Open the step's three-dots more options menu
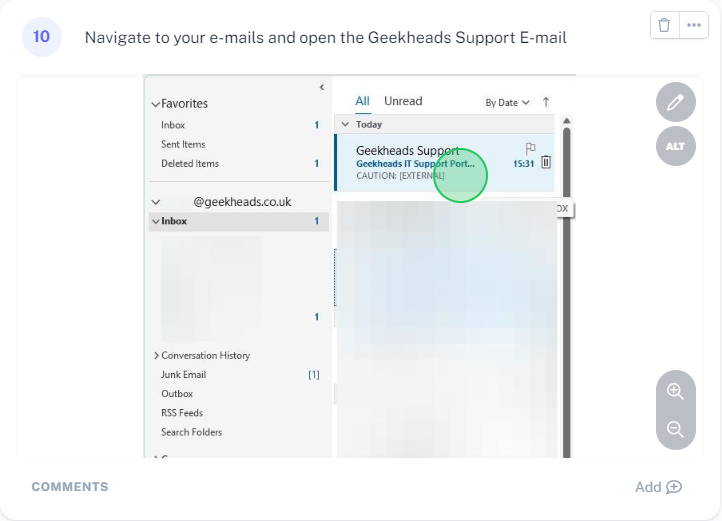 (694, 26)
